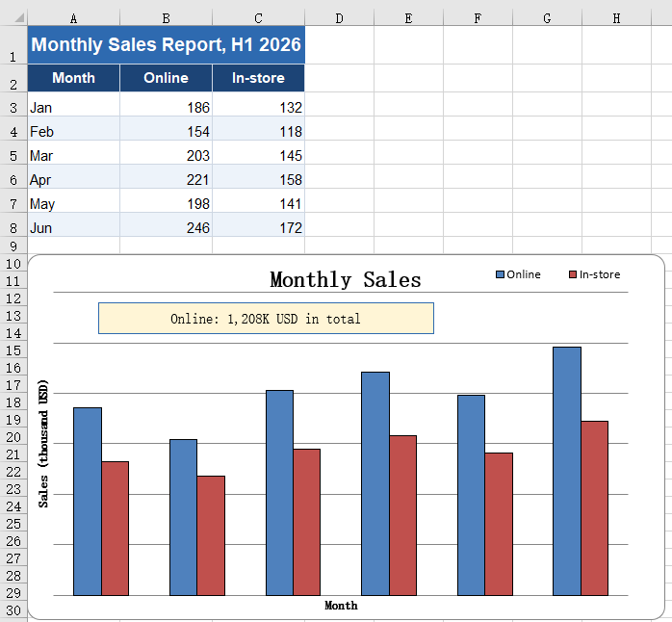Select column H header
This screenshot has width=672, height=622.
click(617, 18)
